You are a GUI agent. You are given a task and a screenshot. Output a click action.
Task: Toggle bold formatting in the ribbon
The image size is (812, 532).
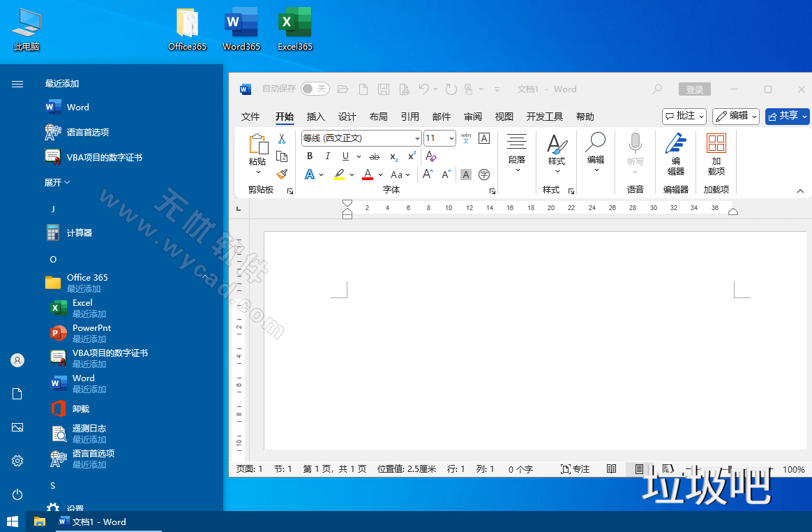[310, 156]
